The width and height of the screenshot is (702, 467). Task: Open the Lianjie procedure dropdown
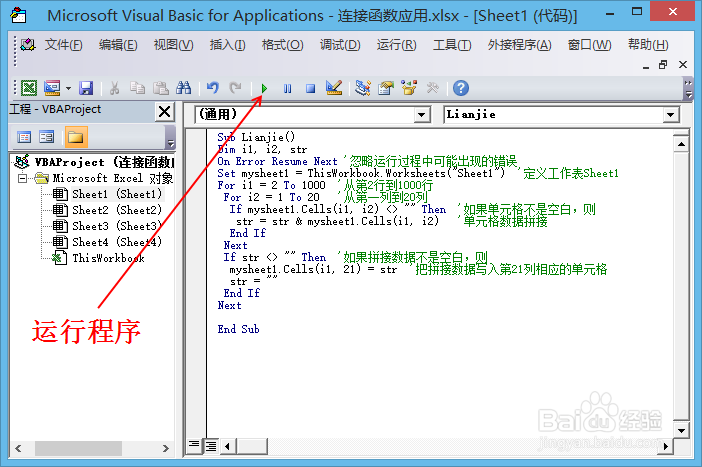(x=670, y=115)
